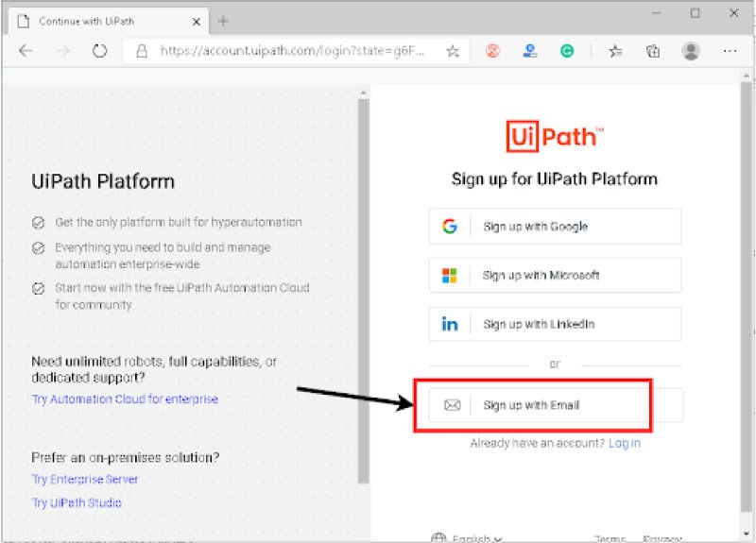Add this page to favorites star icon
The image size is (756, 543).
[453, 51]
